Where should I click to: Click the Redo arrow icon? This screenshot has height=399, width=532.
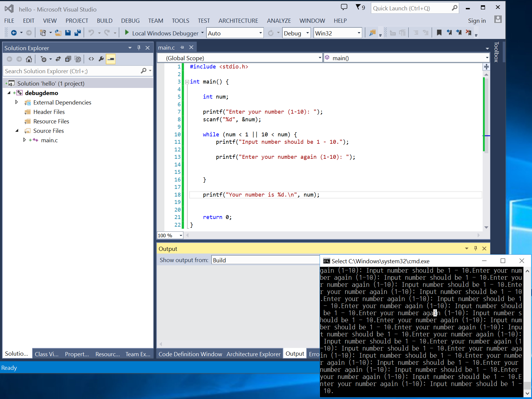click(x=107, y=33)
